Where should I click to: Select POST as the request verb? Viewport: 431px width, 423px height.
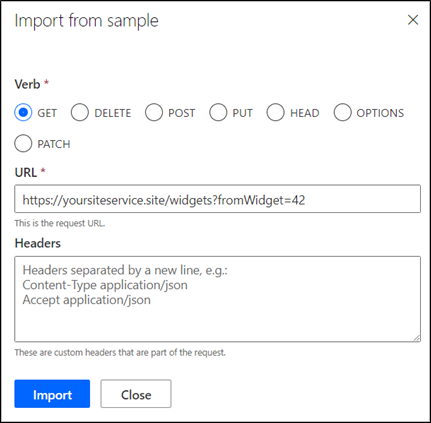click(154, 112)
